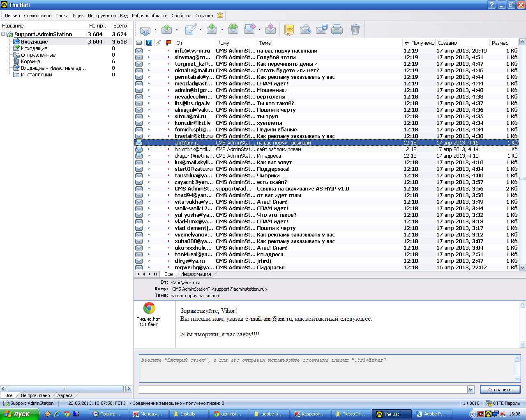526x420 pixels.
Task: Click the Search messages magnifier icon
Action: point(305,29)
